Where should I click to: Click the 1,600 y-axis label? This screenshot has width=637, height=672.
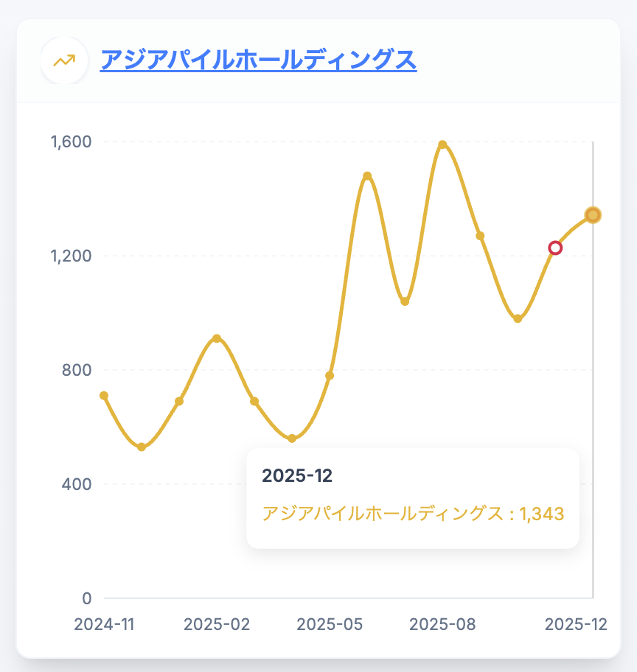[71, 141]
